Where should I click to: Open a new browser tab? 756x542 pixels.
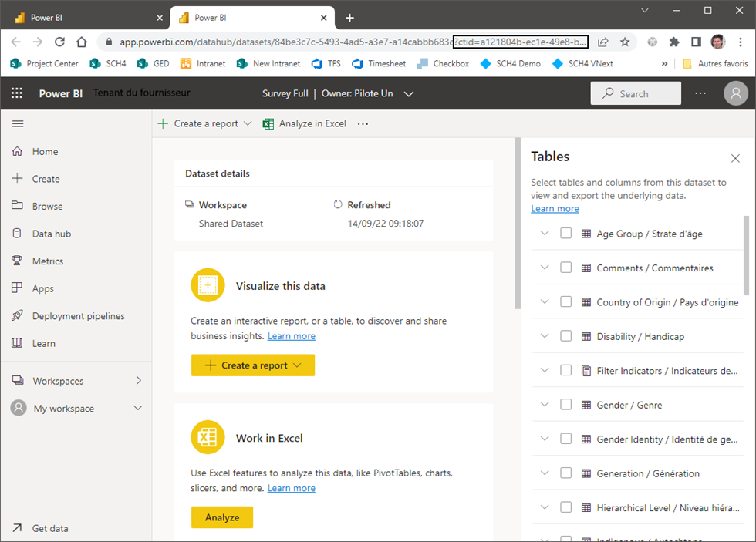point(349,18)
